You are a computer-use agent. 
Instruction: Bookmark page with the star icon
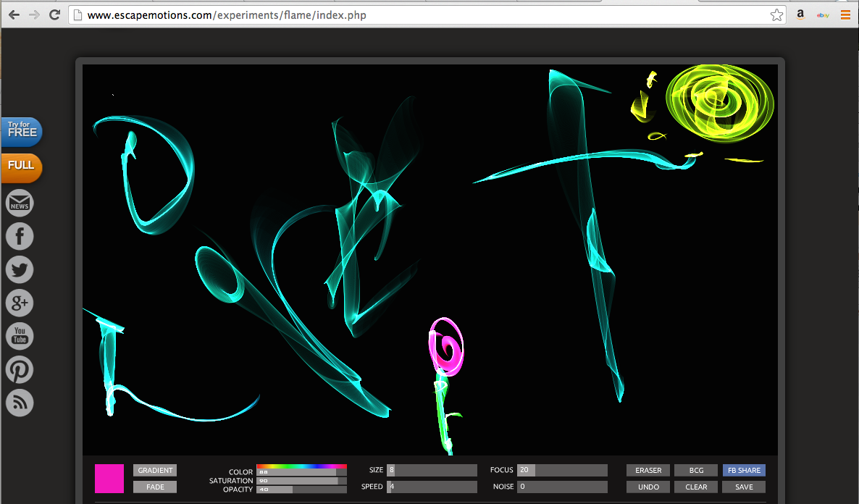pos(776,15)
